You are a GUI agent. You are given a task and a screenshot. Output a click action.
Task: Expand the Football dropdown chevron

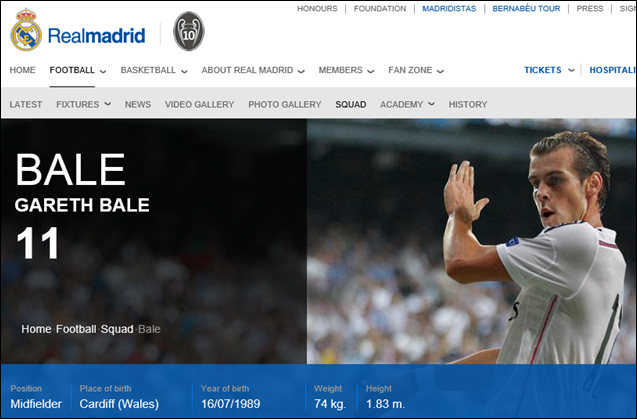[103, 71]
